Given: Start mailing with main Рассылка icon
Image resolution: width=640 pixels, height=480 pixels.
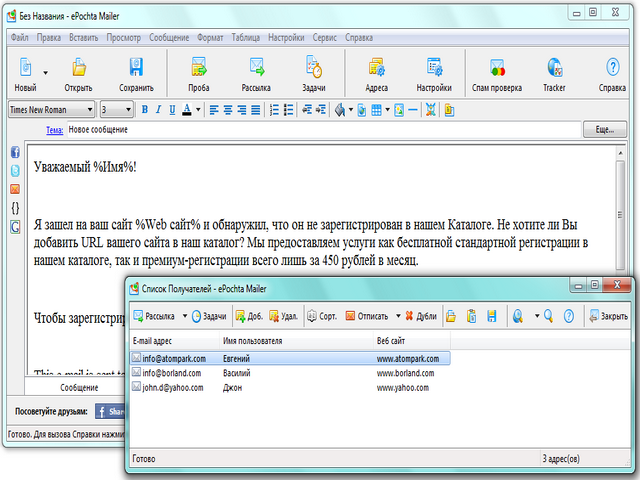Looking at the screenshot, I should coord(256,67).
